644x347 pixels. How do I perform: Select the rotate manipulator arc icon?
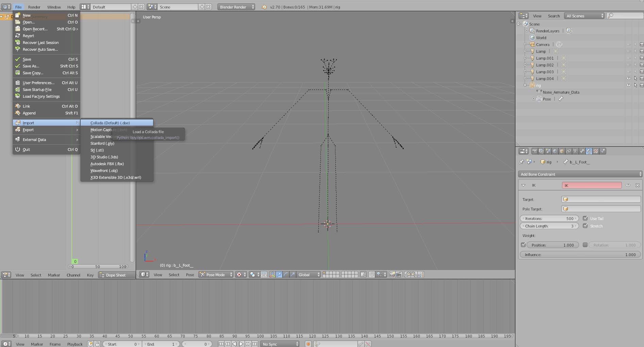286,274
